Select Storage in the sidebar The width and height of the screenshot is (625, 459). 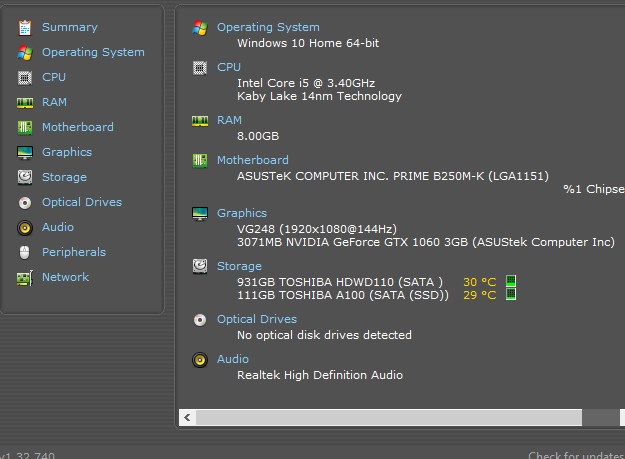click(64, 177)
